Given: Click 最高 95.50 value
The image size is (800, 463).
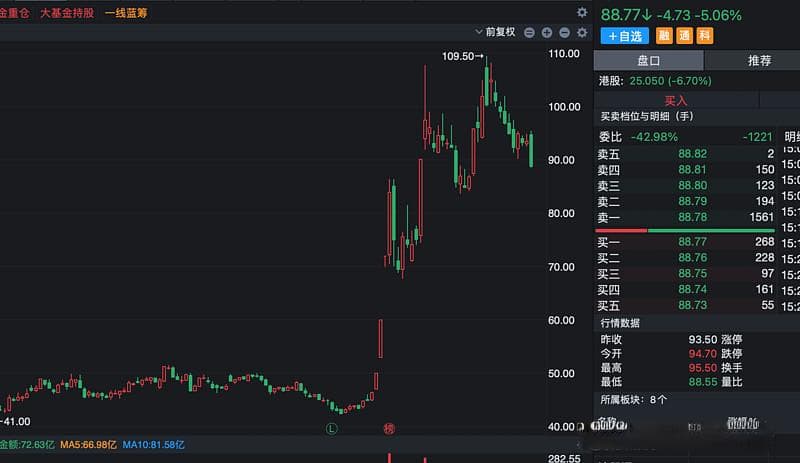Looking at the screenshot, I should (x=703, y=368).
